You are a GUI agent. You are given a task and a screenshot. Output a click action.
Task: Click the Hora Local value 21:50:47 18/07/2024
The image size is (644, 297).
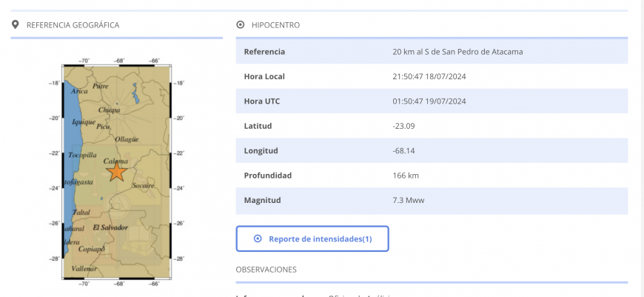click(429, 76)
